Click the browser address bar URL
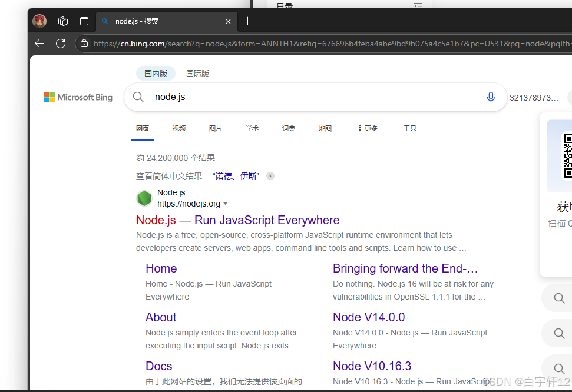This screenshot has height=392, width=572. 332,44
